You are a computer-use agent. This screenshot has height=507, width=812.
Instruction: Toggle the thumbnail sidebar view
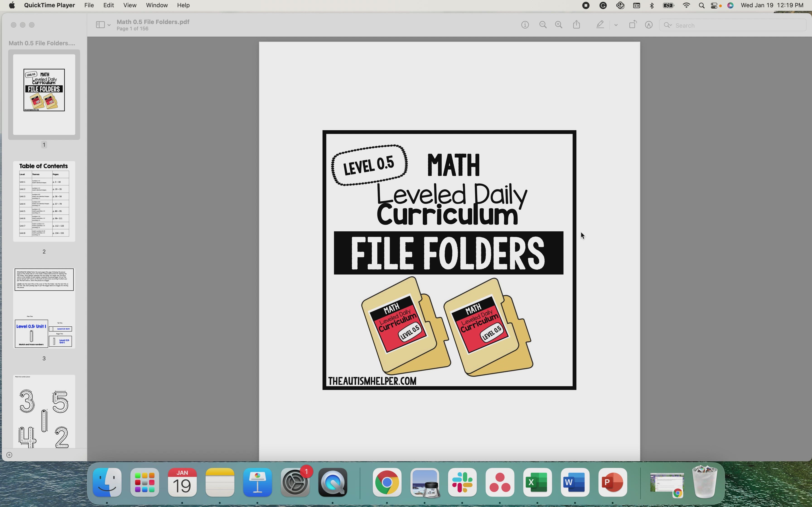(100, 24)
